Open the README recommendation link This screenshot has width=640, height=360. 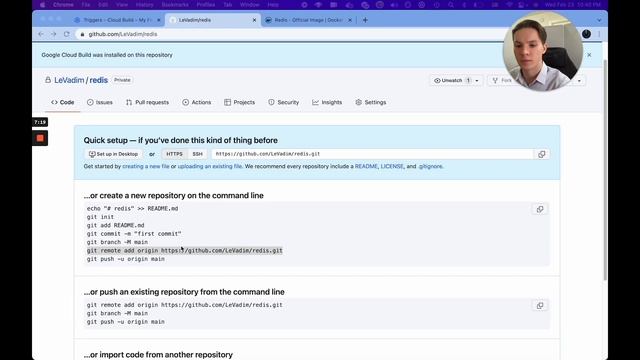click(366, 167)
